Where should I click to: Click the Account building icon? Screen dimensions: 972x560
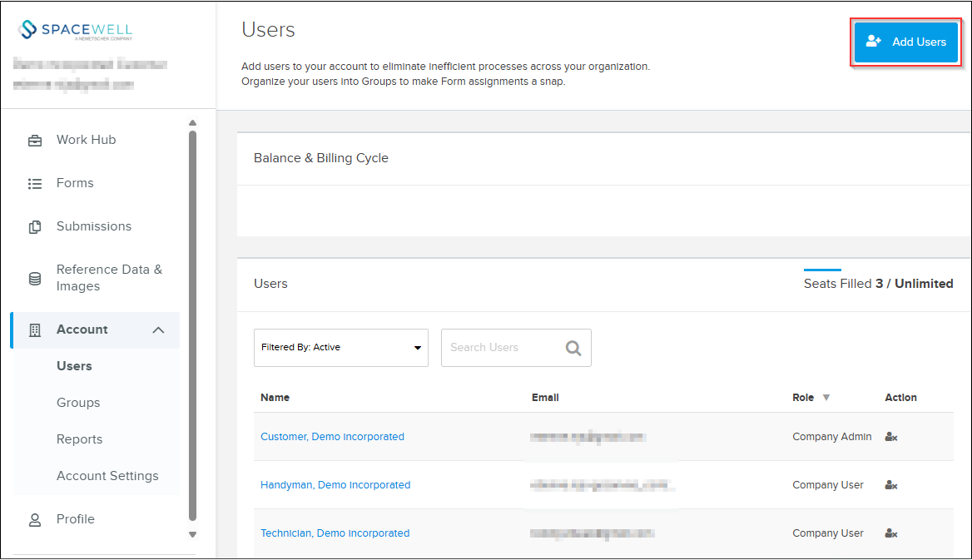[x=35, y=330]
